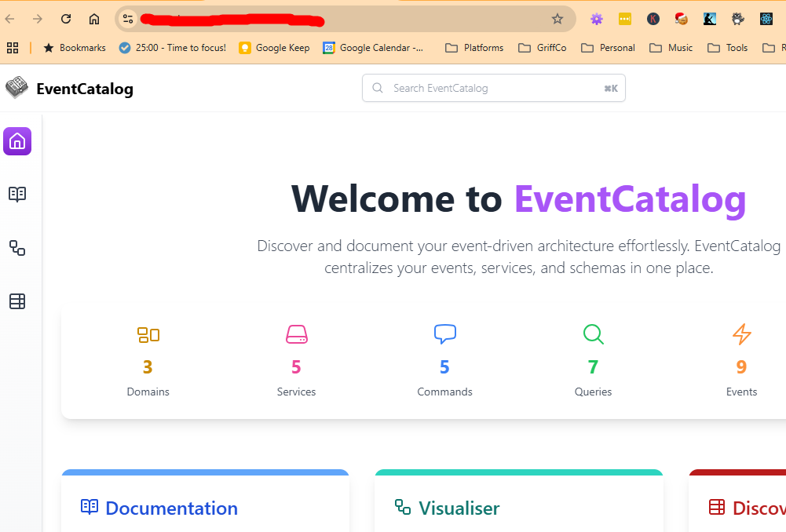Click the Documentation card book icon
Screen dimensions: 786x532
pyautogui.click(x=90, y=507)
